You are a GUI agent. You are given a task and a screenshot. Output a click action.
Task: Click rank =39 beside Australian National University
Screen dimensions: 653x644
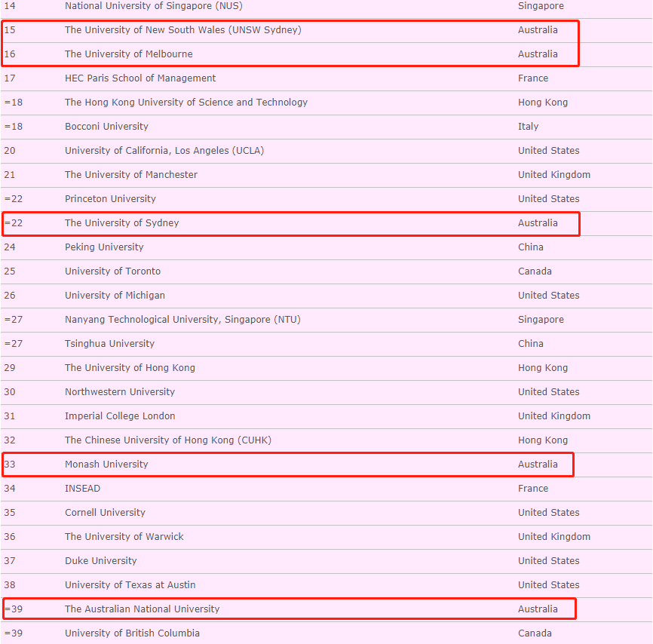pos(14,609)
